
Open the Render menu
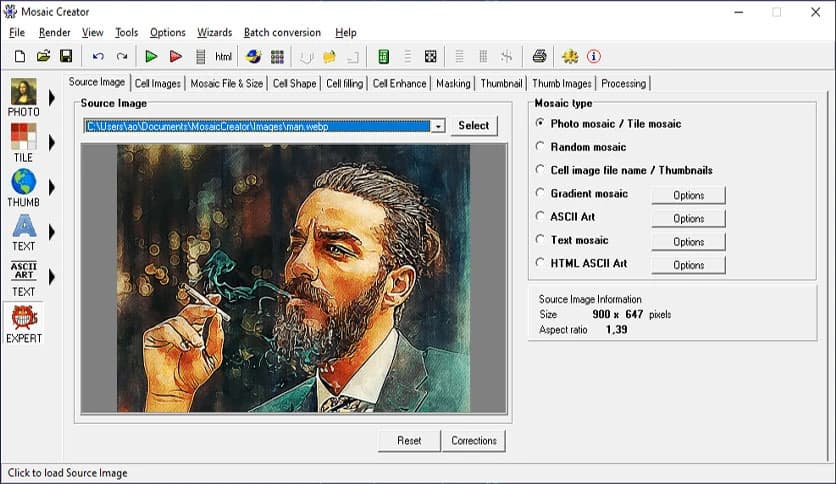[x=54, y=33]
